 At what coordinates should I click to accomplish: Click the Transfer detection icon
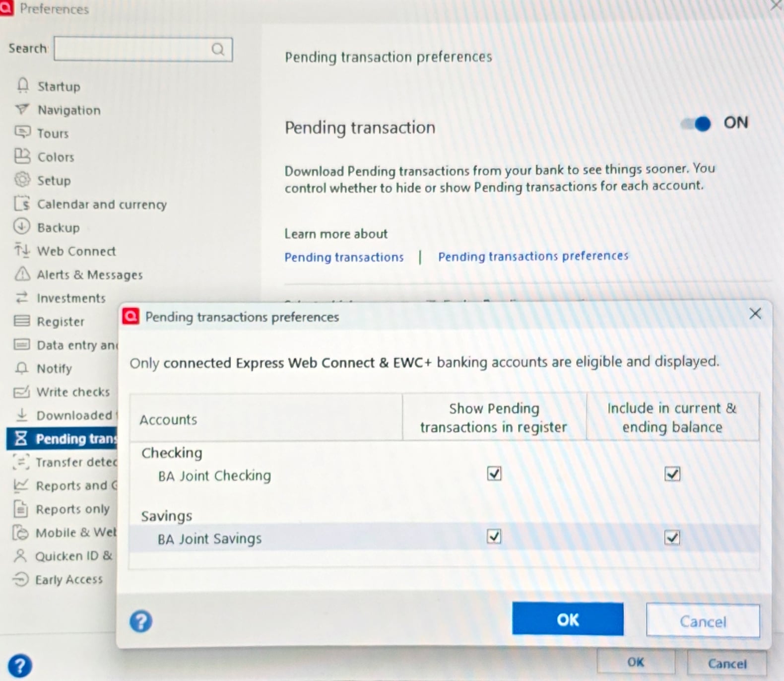[x=21, y=462]
